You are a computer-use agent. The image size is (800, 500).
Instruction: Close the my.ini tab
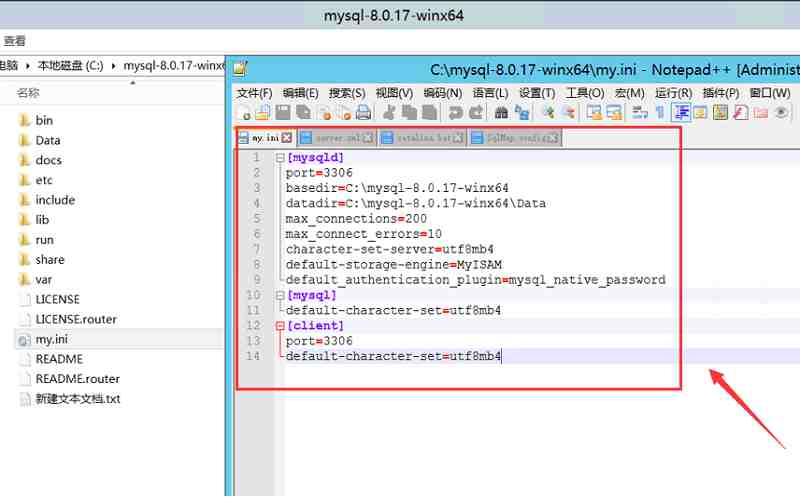(287, 138)
